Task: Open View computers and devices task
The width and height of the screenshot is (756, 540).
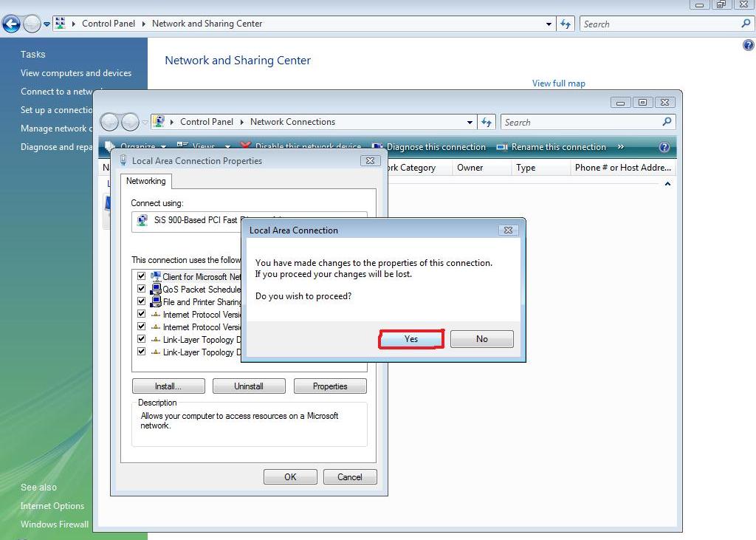Action: (x=76, y=73)
